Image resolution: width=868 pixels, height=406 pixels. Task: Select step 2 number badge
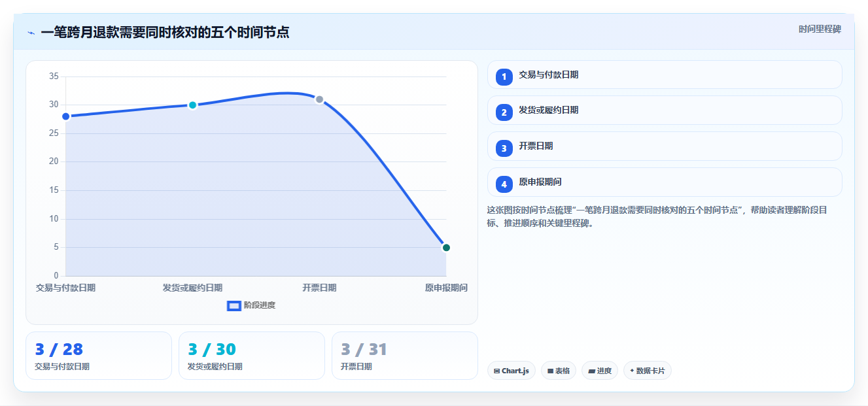[x=504, y=112]
